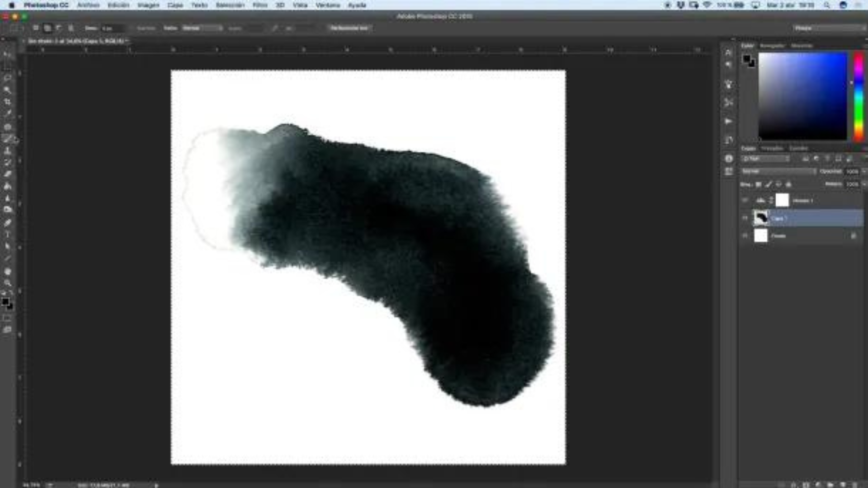Select the History Brush tool
The width and height of the screenshot is (868, 488).
pyautogui.click(x=7, y=162)
